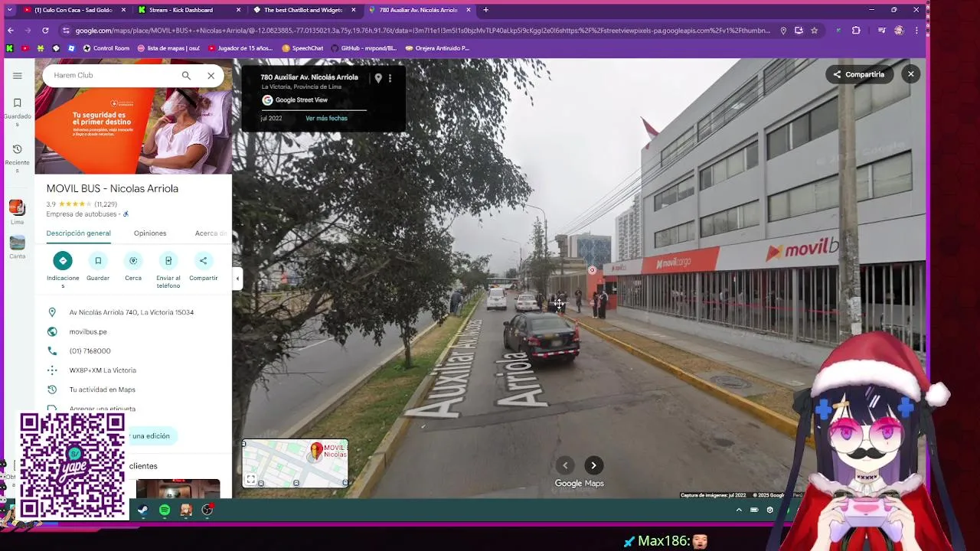Image resolution: width=980 pixels, height=551 pixels.
Task: Expand the minimap with the fullscreen icon
Action: pyautogui.click(x=250, y=480)
